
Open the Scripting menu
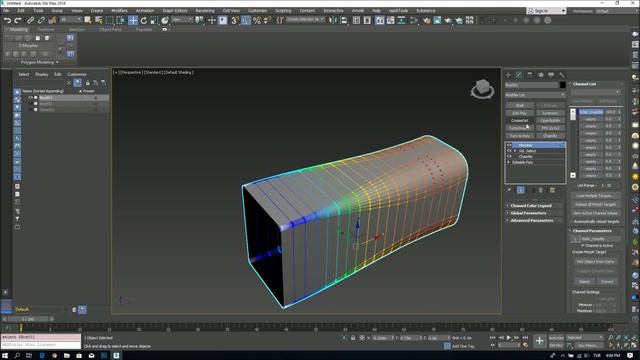click(x=283, y=11)
